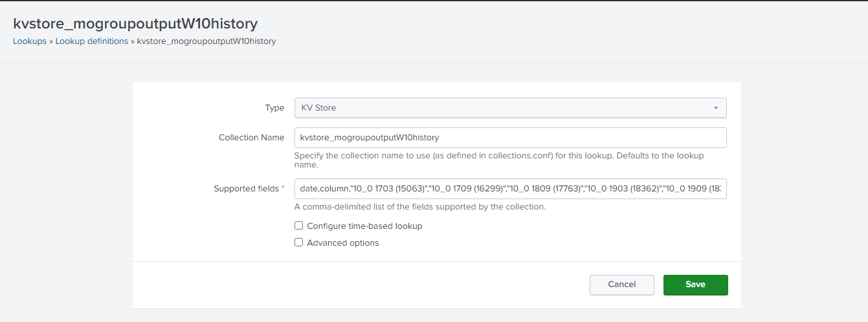Click the Supported fields input box
This screenshot has width=868, height=322.
(x=510, y=189)
